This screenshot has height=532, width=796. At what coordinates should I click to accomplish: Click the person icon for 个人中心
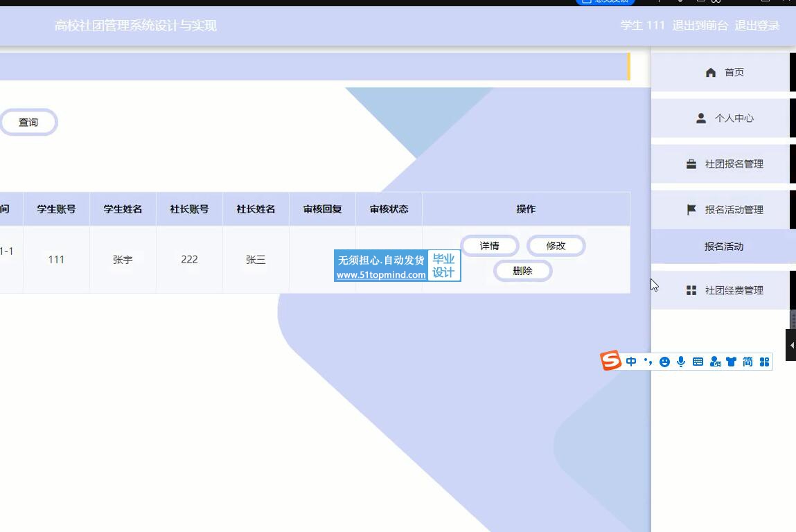[x=700, y=118]
